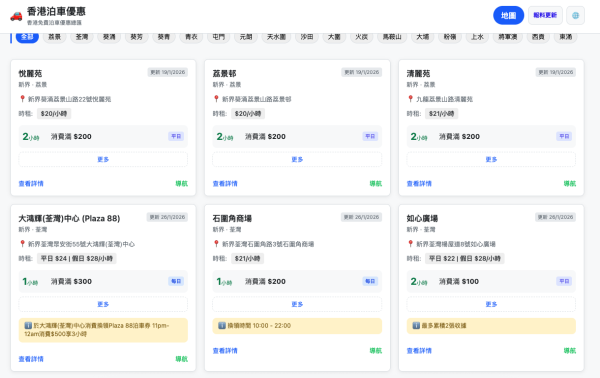
Task: Click the map pin beside 清麗苑 address
Action: (x=410, y=99)
